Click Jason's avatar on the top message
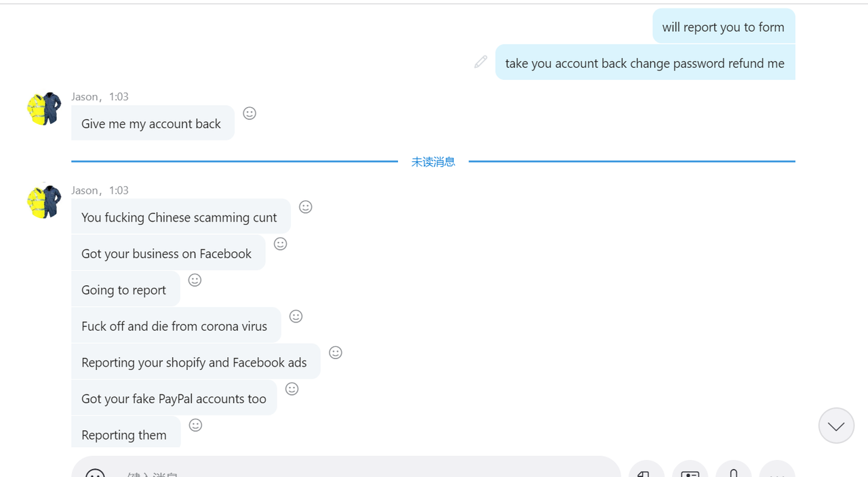868x477 pixels. tap(44, 108)
